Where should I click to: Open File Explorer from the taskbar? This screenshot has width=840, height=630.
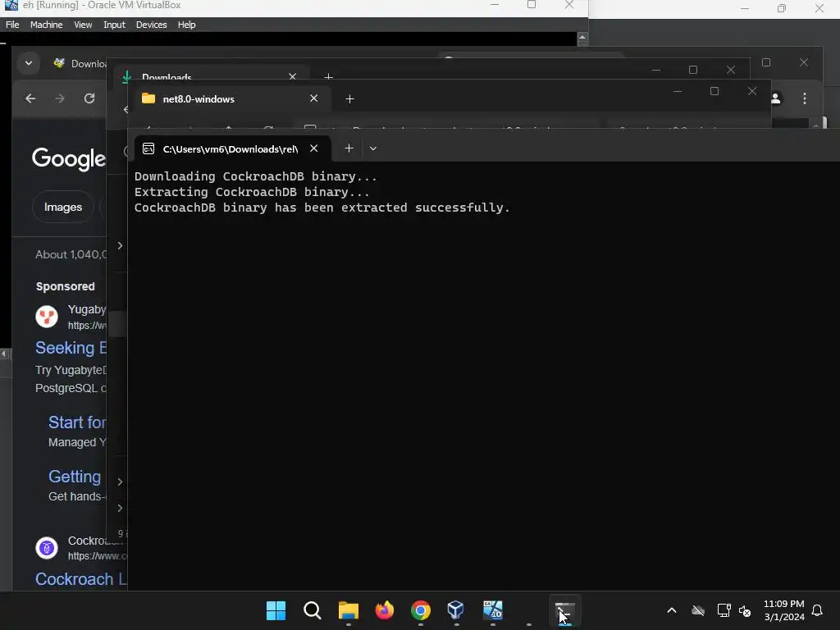pos(348,610)
